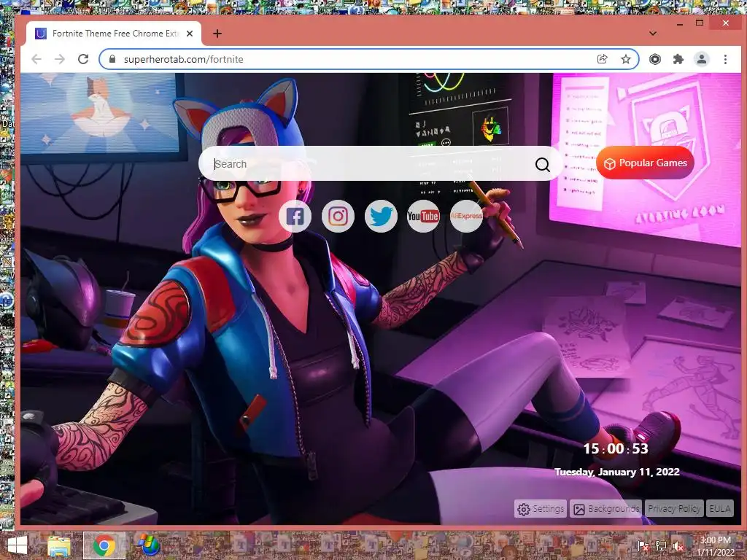Open the Windows Start button
This screenshot has height=560, width=747.
(x=18, y=545)
